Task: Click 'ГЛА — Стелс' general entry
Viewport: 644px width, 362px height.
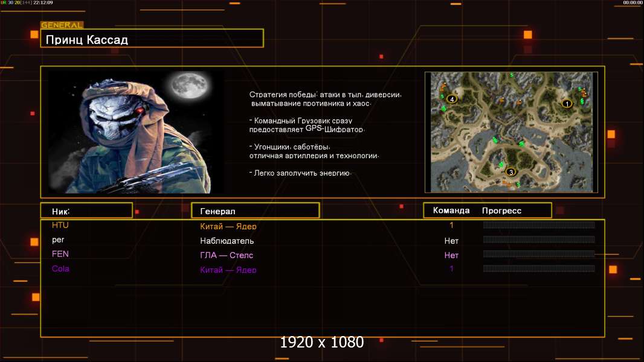Action: 227,255
